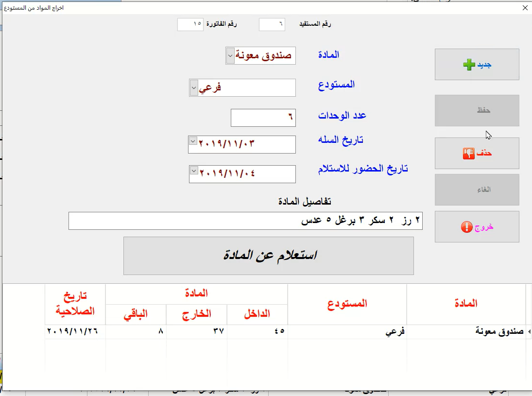Expand the تاريخ الحضور للاستلام date dropdown
Viewport: 532px width, 396px height.
pyautogui.click(x=193, y=170)
